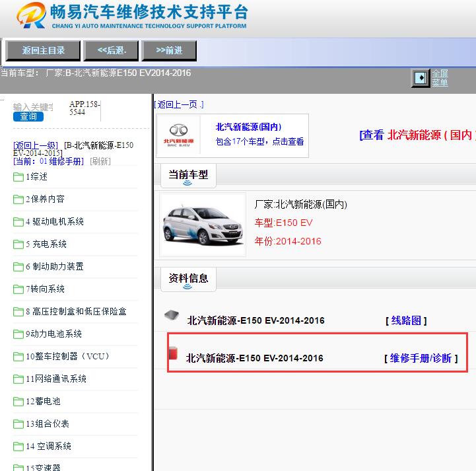Click the Chang Yi platform logo icon
Screen dimensions: 476x471
(x=32, y=15)
